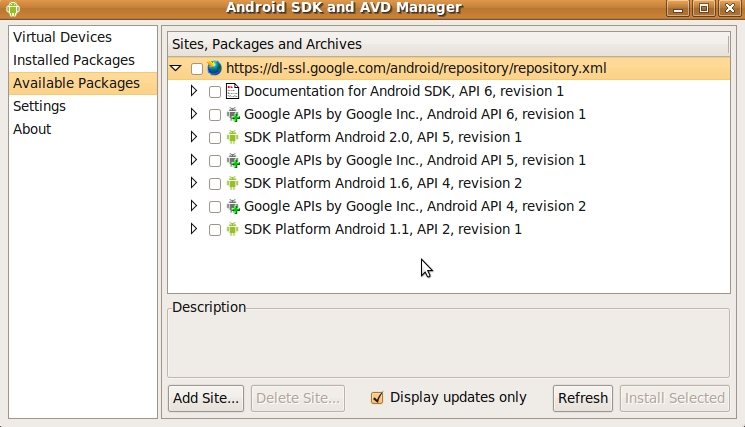Click the Google APIs API 4 add-on icon

[x=232, y=206]
